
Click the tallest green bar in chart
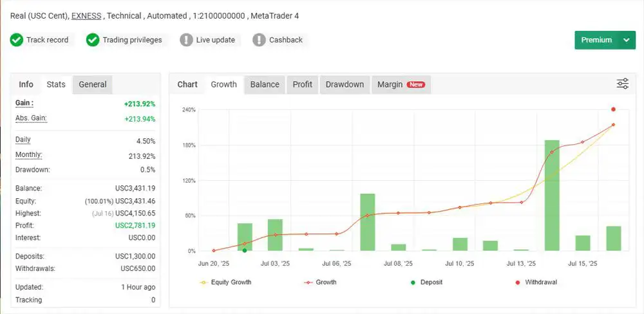552,194
